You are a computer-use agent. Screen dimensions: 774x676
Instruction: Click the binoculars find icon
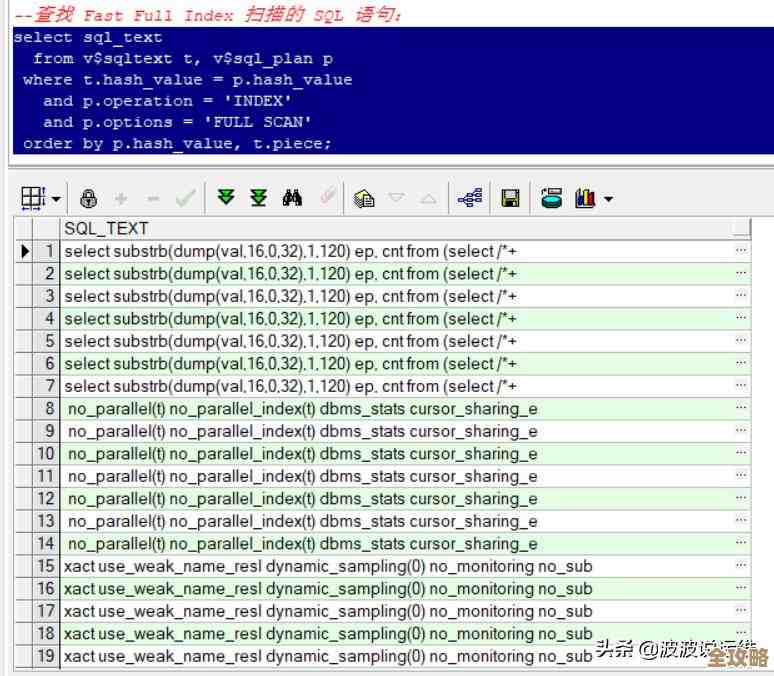coord(292,198)
